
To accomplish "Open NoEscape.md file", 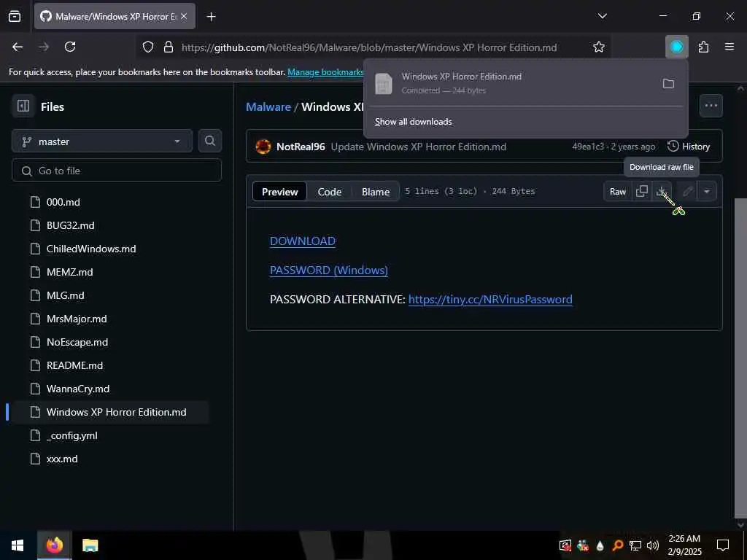I will click(x=77, y=342).
